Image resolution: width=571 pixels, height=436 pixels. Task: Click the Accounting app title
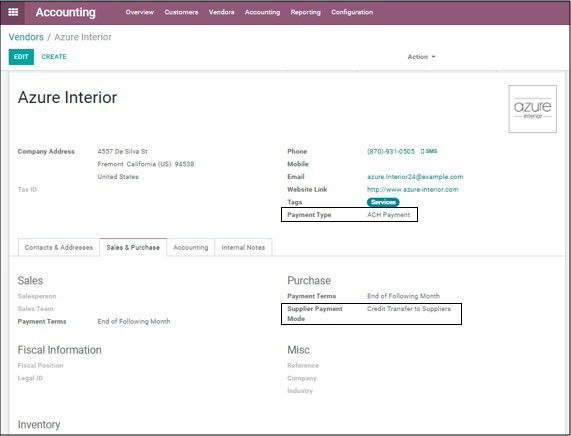(x=66, y=12)
